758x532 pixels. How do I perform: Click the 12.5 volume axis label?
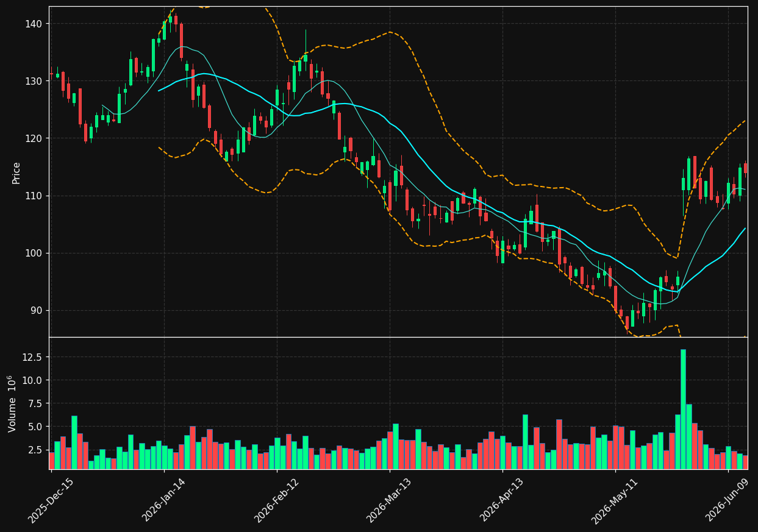(33, 357)
